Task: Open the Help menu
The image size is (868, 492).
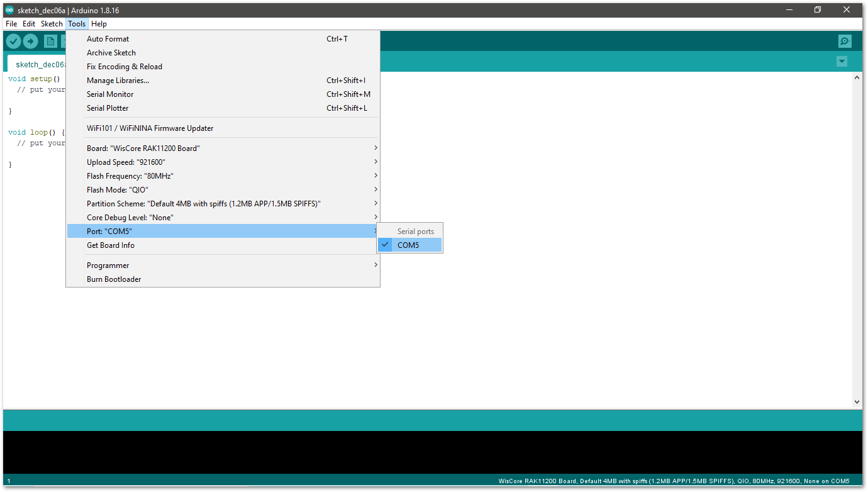Action: [99, 24]
